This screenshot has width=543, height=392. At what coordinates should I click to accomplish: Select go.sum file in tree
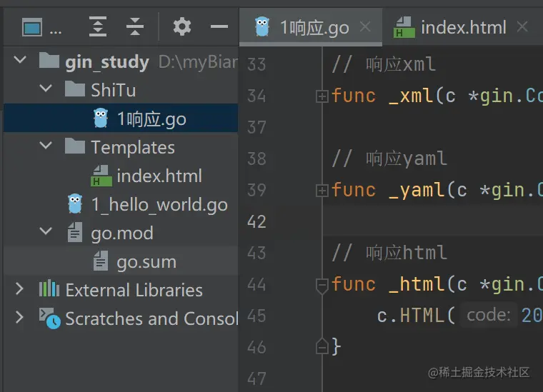(x=146, y=261)
